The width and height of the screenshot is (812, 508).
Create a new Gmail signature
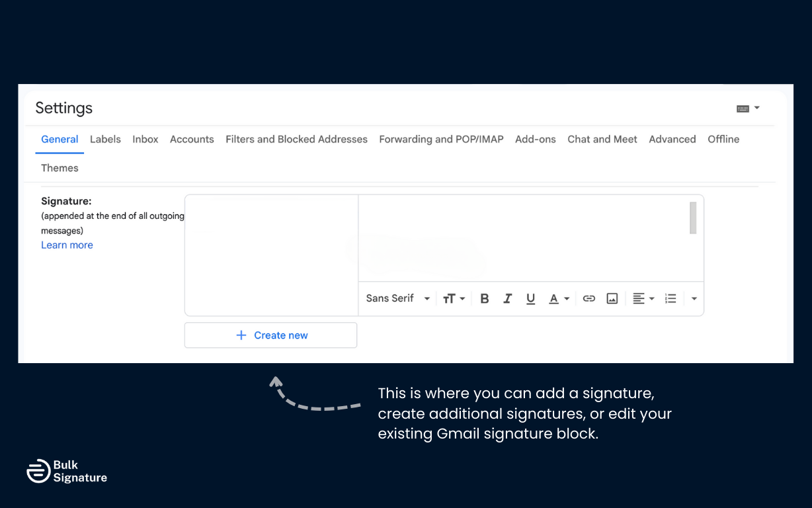point(270,335)
